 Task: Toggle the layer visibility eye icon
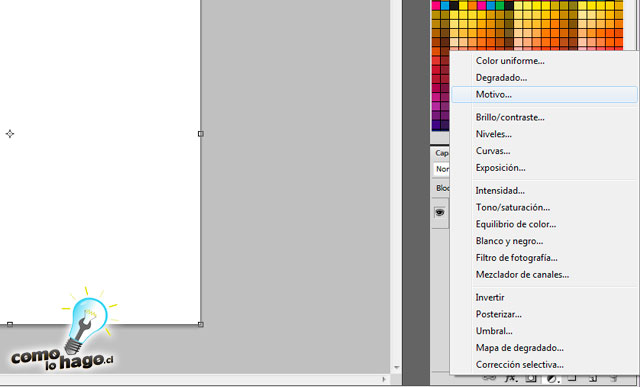[440, 212]
